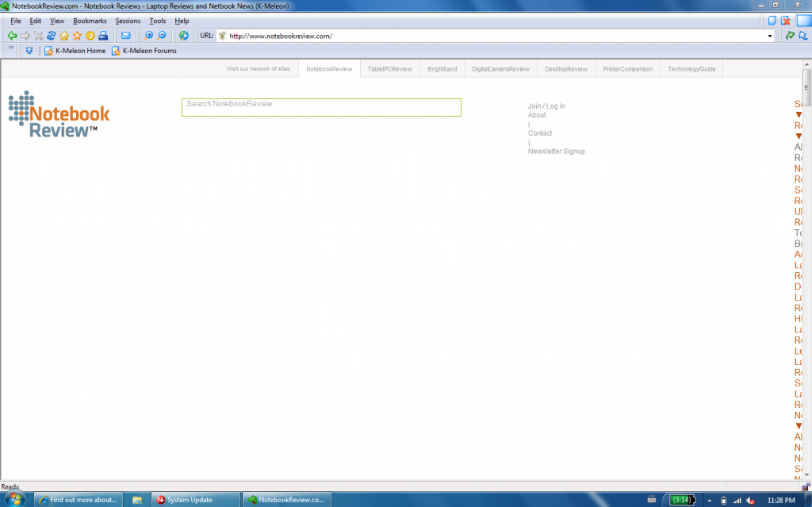Switch to System Update taskbar window

pyautogui.click(x=196, y=500)
